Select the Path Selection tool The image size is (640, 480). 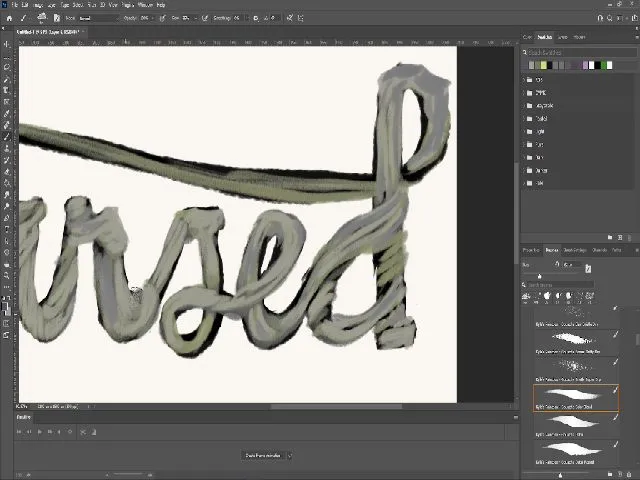click(7, 241)
